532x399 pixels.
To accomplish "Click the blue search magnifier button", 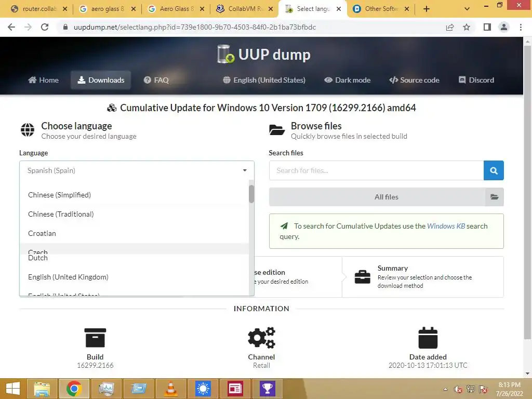I will click(494, 170).
